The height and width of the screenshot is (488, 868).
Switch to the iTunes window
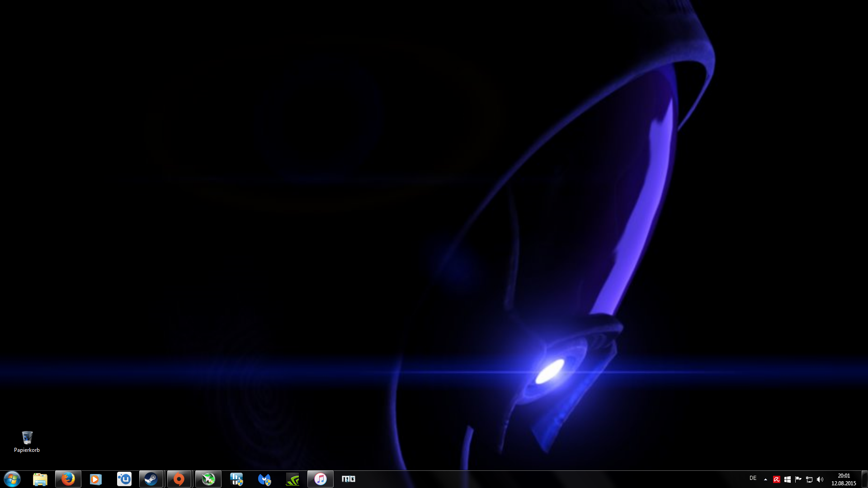coord(321,479)
